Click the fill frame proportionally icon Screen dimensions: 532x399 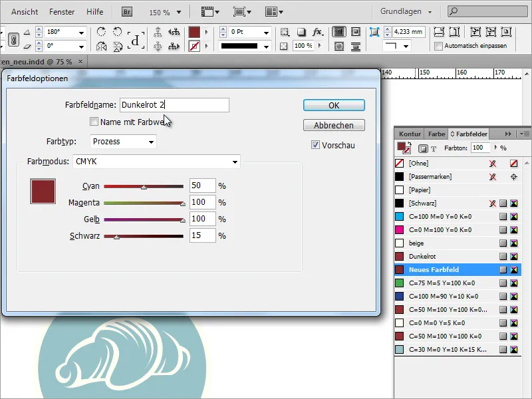pyautogui.click(x=439, y=32)
